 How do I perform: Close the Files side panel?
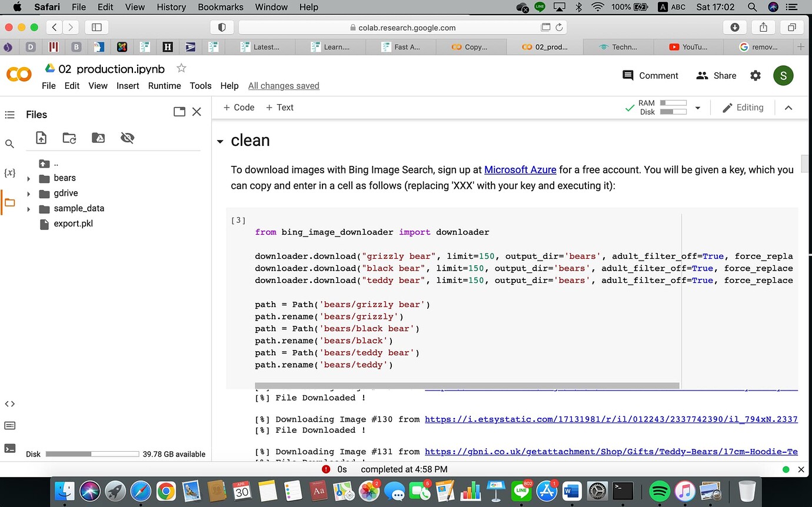coord(197,112)
